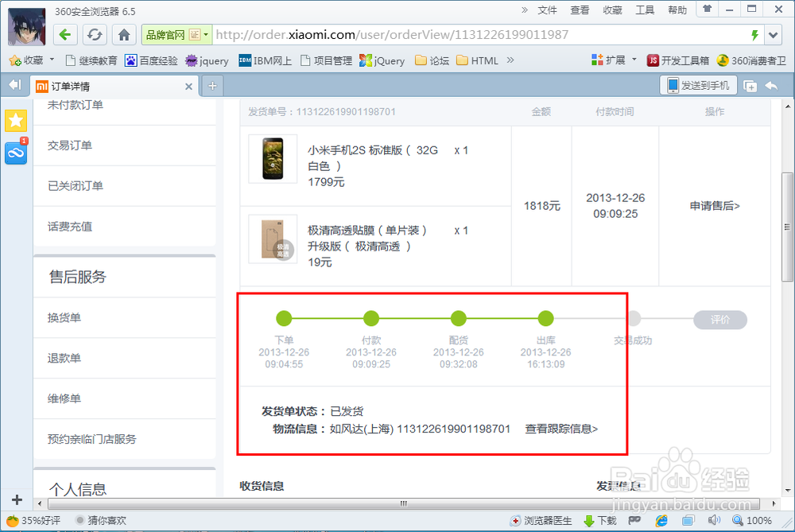Open the skin changer shirt icon
The image size is (795, 532).
707,9
